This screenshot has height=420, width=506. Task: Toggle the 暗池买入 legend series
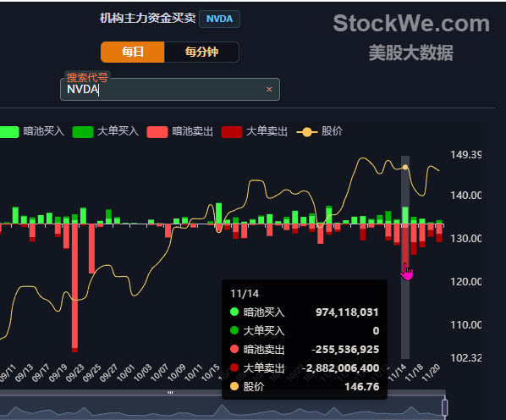click(31, 131)
